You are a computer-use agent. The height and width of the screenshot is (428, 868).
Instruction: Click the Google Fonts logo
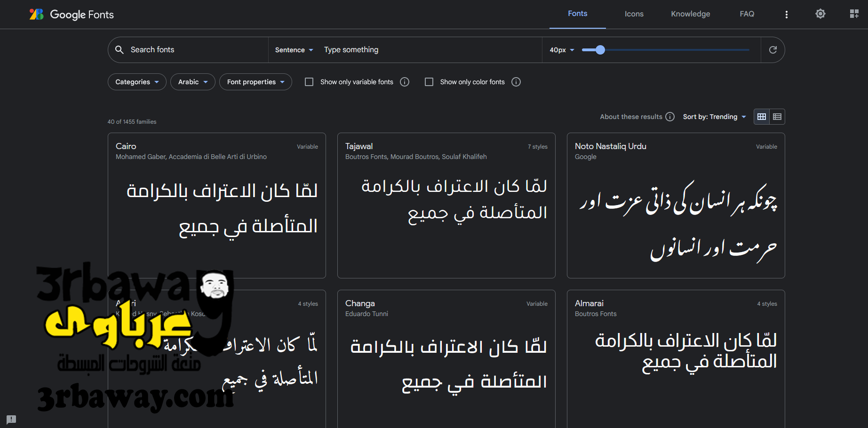pos(72,15)
